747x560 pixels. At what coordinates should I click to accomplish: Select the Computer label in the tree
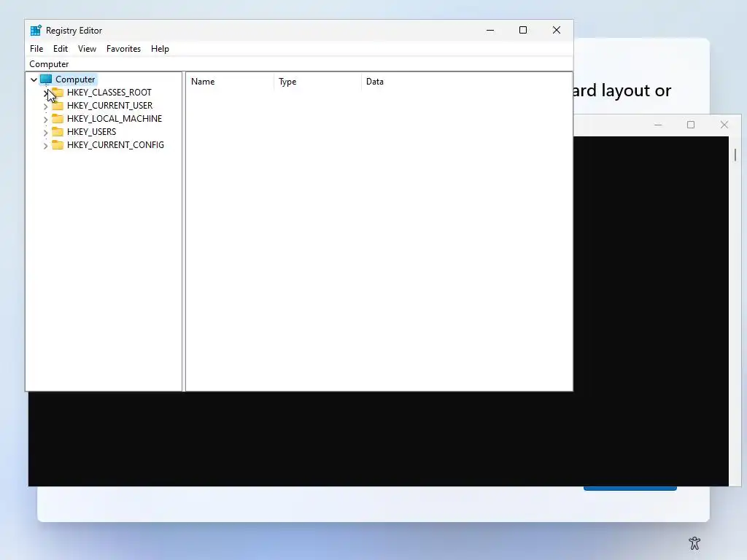pos(75,79)
